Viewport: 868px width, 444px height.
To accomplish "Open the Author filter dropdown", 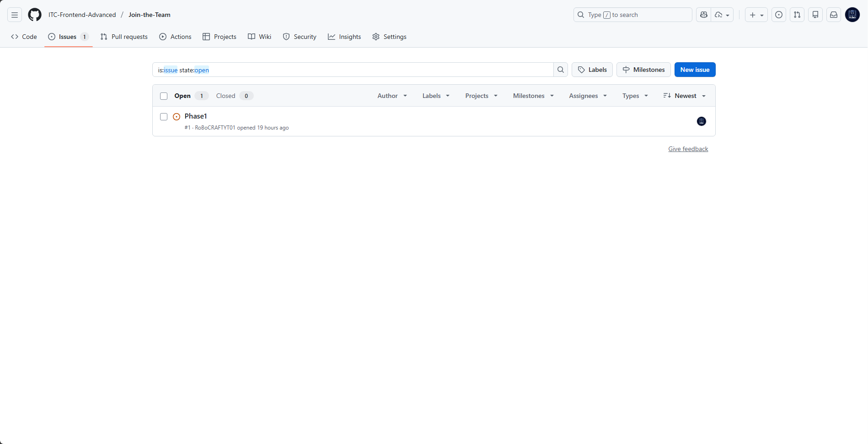I will [391, 96].
